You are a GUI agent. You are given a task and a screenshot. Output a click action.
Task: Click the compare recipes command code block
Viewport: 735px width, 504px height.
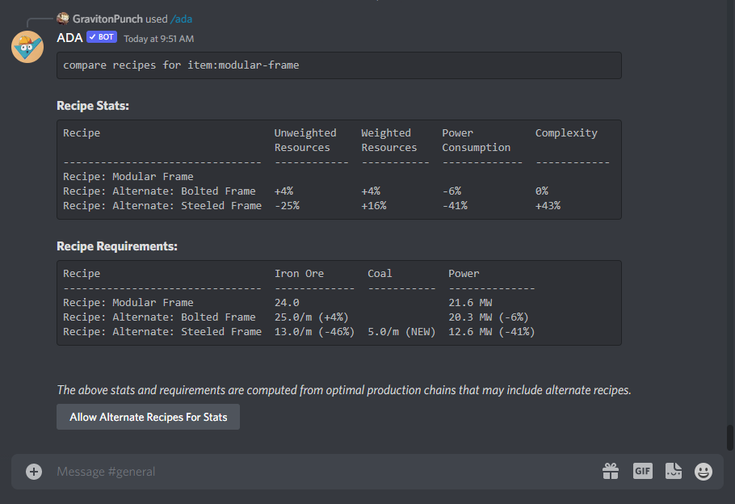tap(339, 65)
